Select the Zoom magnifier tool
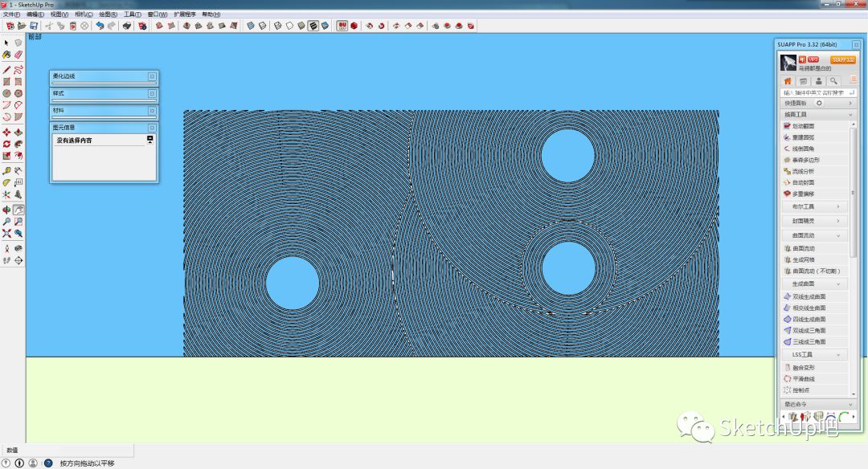The height and width of the screenshot is (469, 868). pos(6,221)
